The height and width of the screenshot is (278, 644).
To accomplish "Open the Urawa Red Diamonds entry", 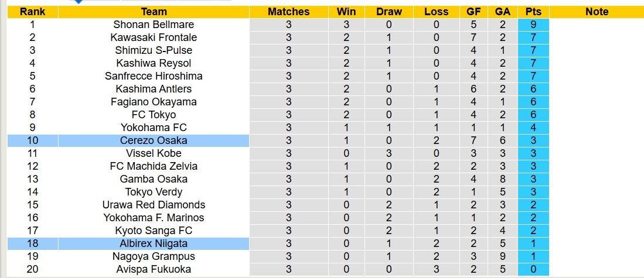I will pos(154,205).
